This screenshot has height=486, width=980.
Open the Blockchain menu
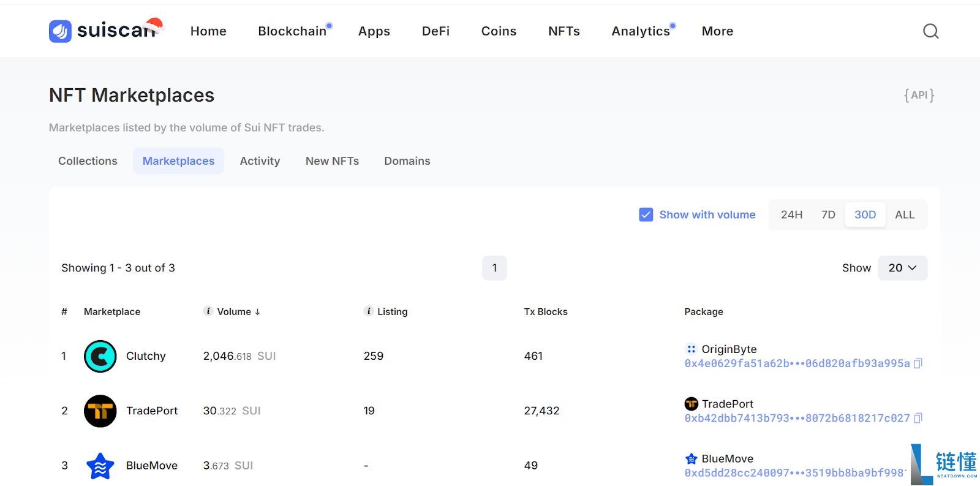(292, 31)
